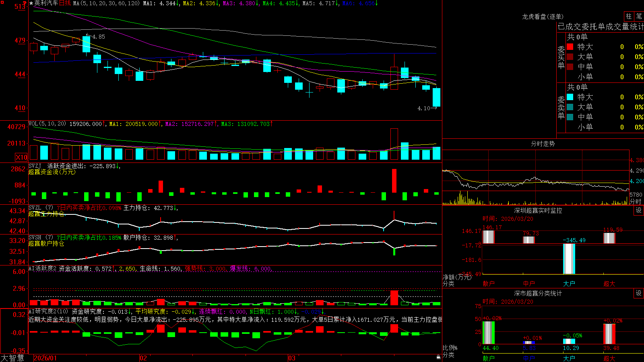Click 超赢散户持仓 label
The image size is (644, 362).
(x=46, y=243)
